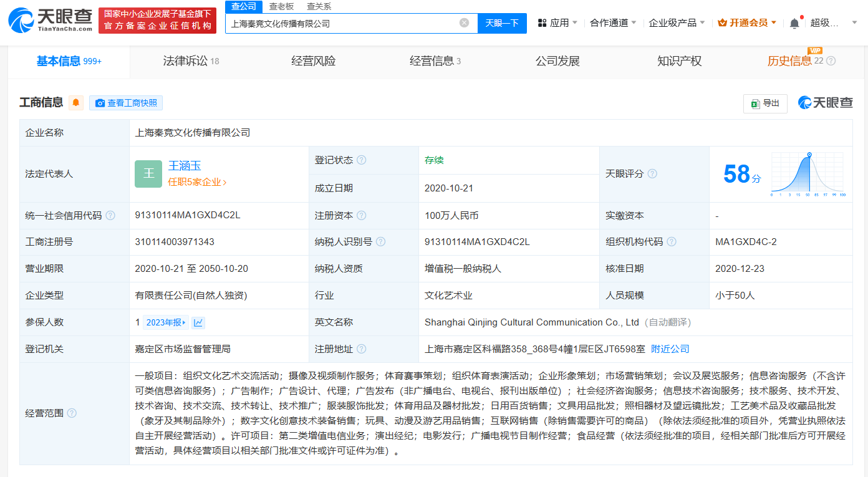This screenshot has width=868, height=477.
Task: Click the trend chart icon beside 2023年报
Action: click(197, 322)
